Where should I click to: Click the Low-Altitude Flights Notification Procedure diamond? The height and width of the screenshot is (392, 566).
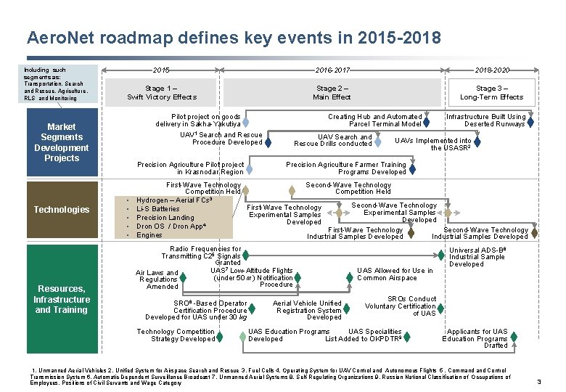coord(298,277)
